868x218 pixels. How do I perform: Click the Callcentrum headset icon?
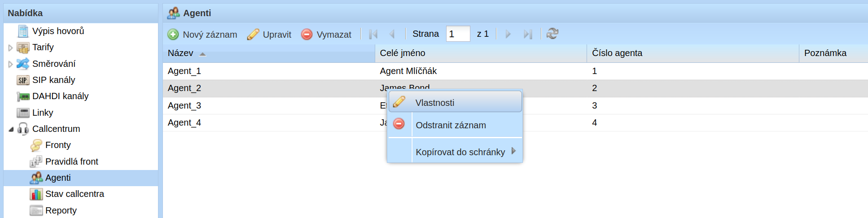(23, 129)
